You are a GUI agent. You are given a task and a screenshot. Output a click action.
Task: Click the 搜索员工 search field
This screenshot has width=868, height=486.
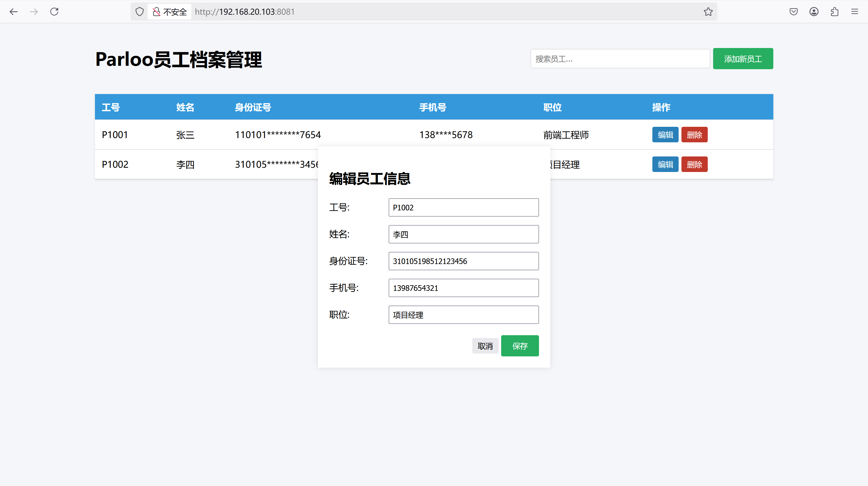620,58
